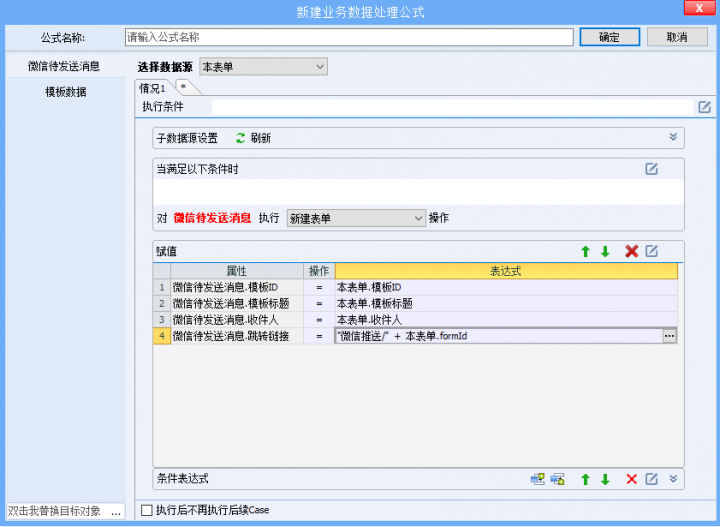Click red 微信待发送消息 target link

(x=212, y=218)
